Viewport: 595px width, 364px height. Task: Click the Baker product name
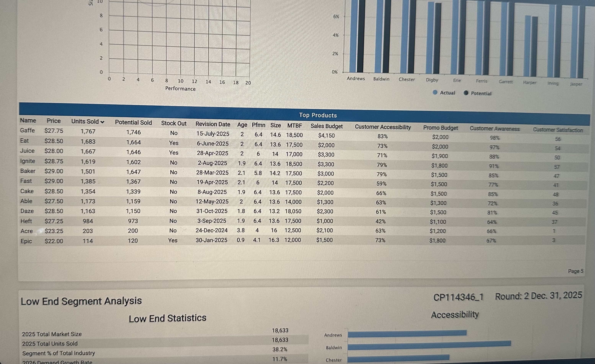point(28,171)
